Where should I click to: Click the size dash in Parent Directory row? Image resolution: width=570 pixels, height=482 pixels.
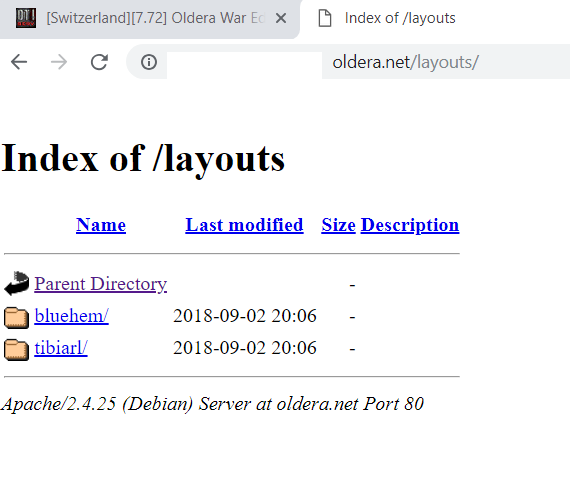pos(352,285)
